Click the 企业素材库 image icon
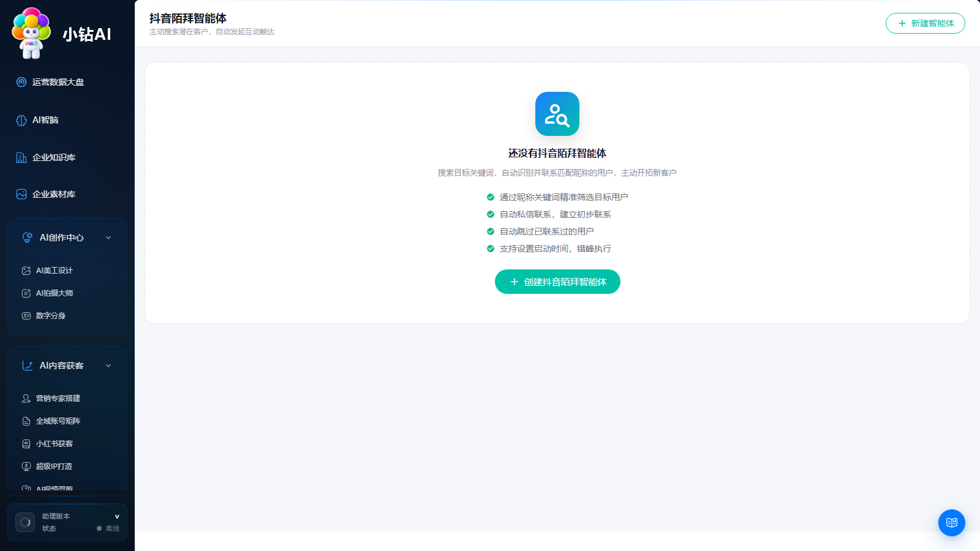Viewport: 980px width, 551px height. [21, 194]
